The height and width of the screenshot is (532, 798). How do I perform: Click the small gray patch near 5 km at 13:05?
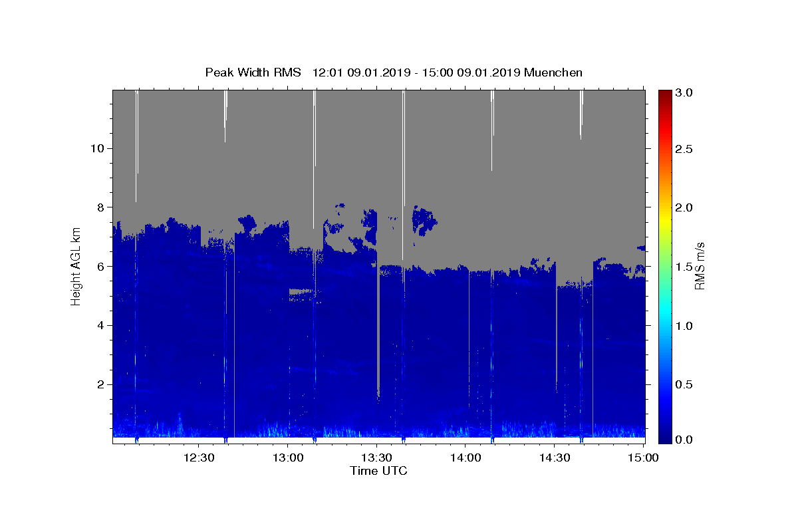point(300,291)
